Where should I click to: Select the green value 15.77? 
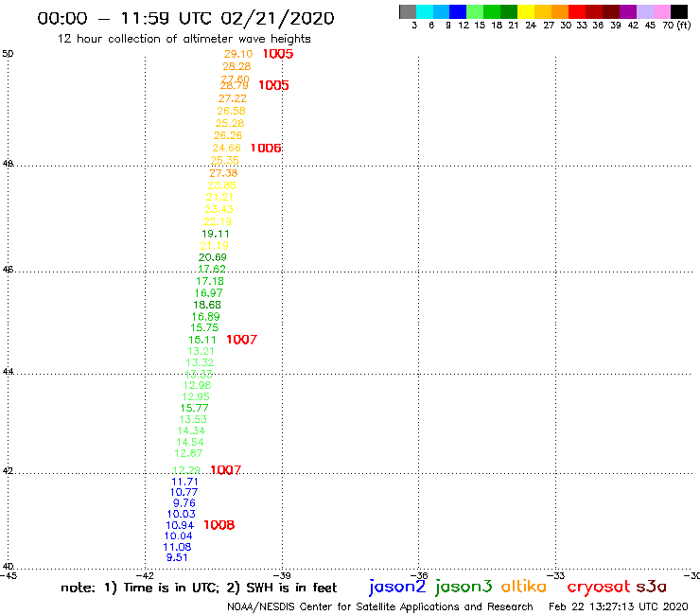194,408
